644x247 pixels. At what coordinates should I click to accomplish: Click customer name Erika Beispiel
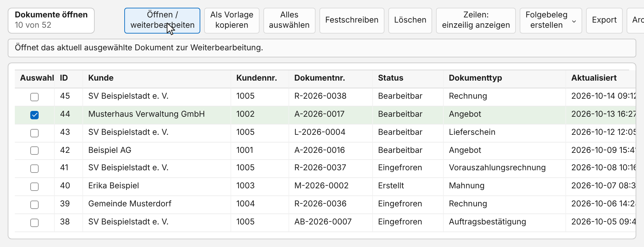(114, 185)
